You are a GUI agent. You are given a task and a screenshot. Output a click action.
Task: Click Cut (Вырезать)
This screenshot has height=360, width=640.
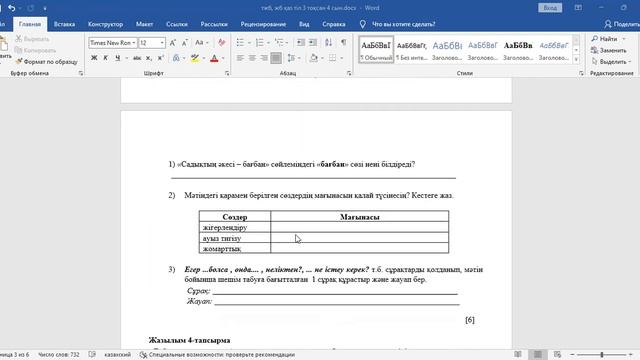[x=32, y=39]
